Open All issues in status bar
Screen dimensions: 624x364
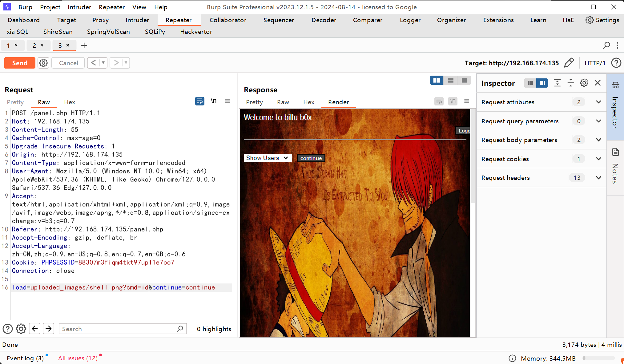point(78,358)
